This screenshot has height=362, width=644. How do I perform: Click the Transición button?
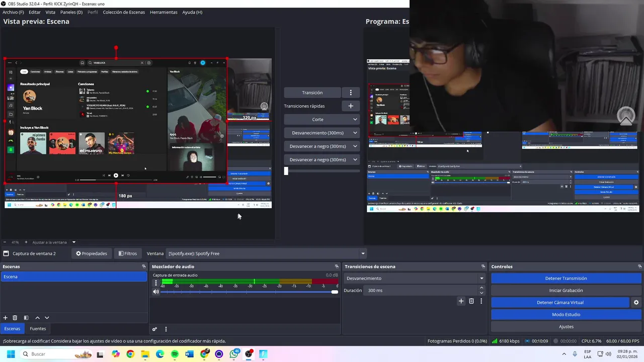click(x=312, y=93)
